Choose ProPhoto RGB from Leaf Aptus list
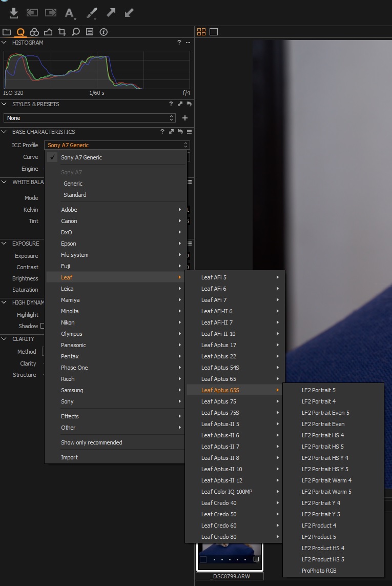Screen dimensions: 392x586 coord(319,571)
